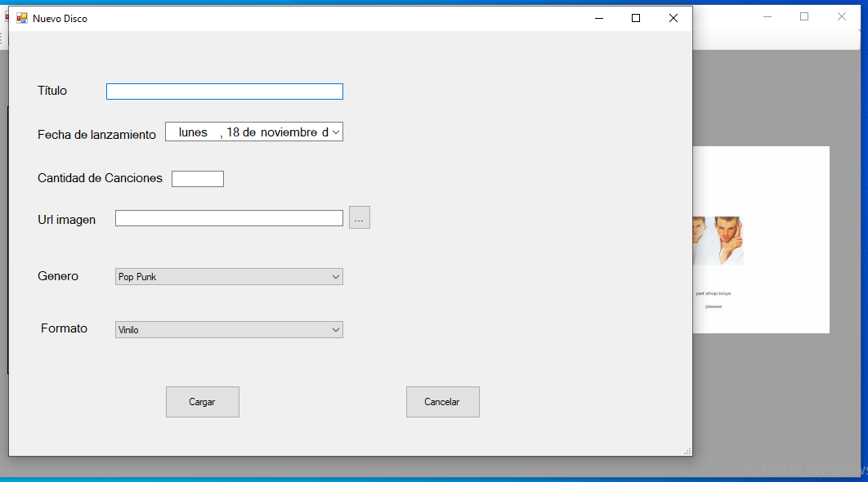The image size is (868, 482).
Task: Minimize the background main window
Action: pos(767,16)
